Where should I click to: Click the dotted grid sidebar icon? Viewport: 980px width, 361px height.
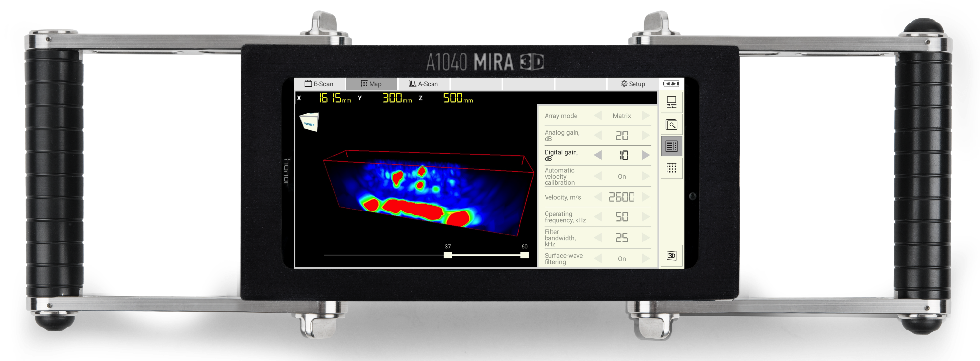[x=671, y=168]
